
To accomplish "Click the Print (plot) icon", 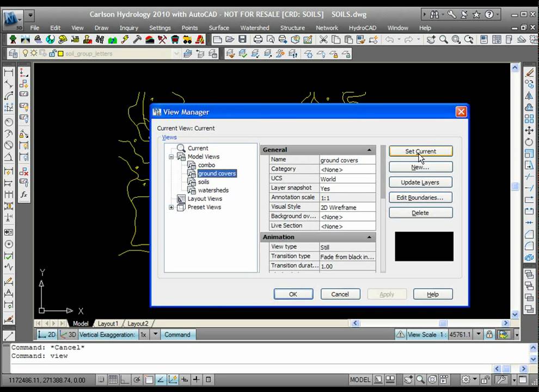I will coord(258,40).
